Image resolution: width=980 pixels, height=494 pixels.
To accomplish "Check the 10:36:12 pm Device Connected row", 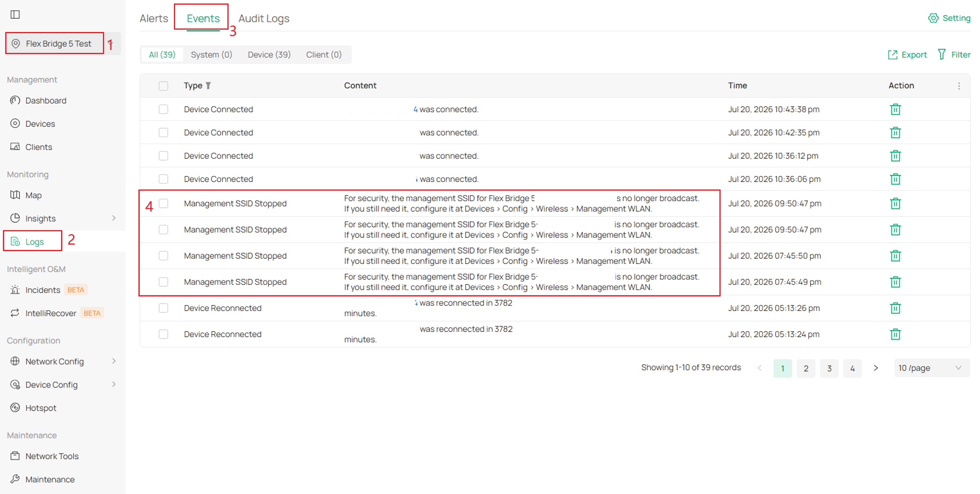I will tap(164, 155).
